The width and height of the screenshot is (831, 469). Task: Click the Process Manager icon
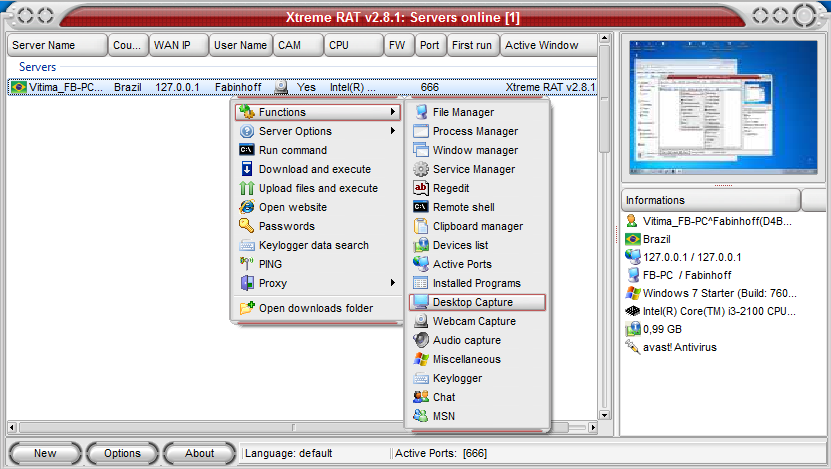[421, 131]
